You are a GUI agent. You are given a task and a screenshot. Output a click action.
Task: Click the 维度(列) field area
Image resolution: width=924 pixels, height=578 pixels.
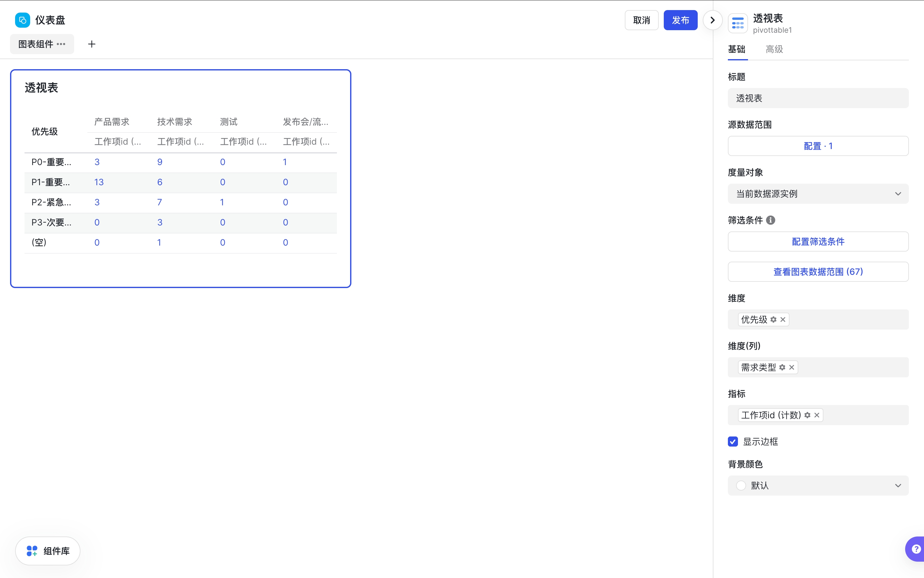pos(818,367)
